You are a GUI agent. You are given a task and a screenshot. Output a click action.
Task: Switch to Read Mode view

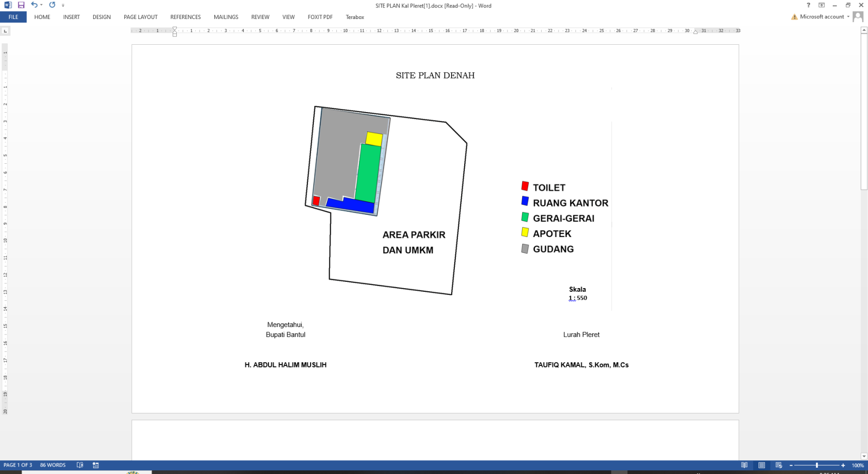[x=744, y=465]
